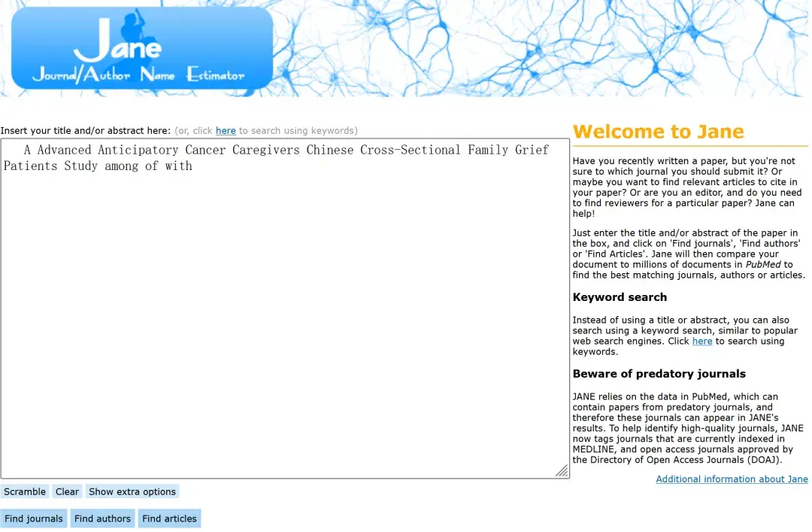Click the 'Welcome to Jane' heading
Screen dimensions: 812x532
coord(658,132)
